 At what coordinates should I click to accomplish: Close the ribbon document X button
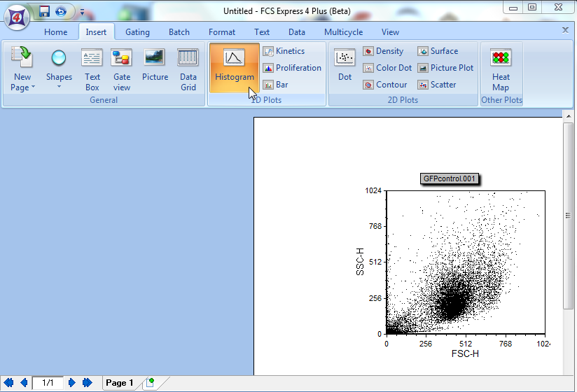click(565, 30)
